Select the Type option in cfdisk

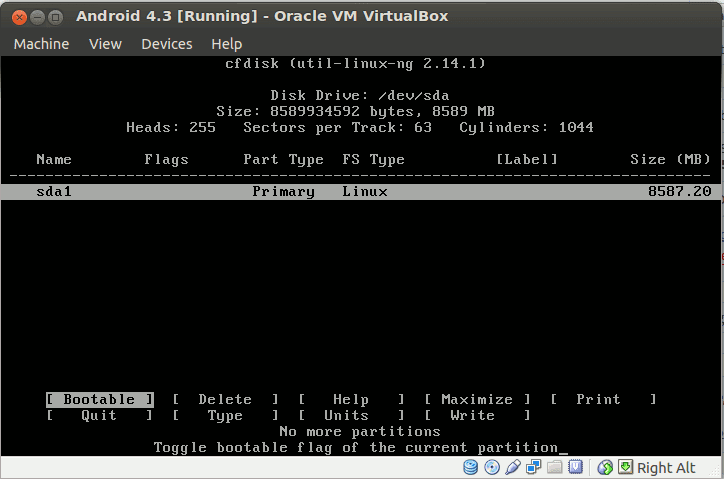[225, 415]
